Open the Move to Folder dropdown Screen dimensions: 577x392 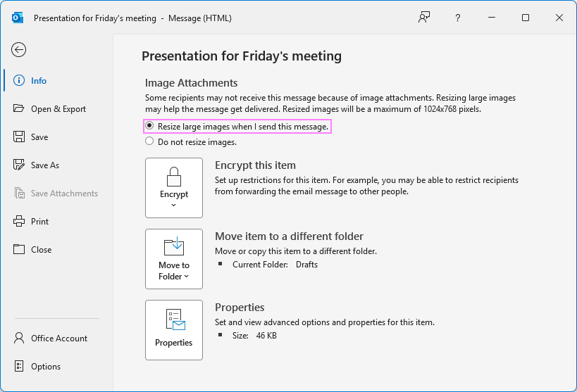pos(174,259)
